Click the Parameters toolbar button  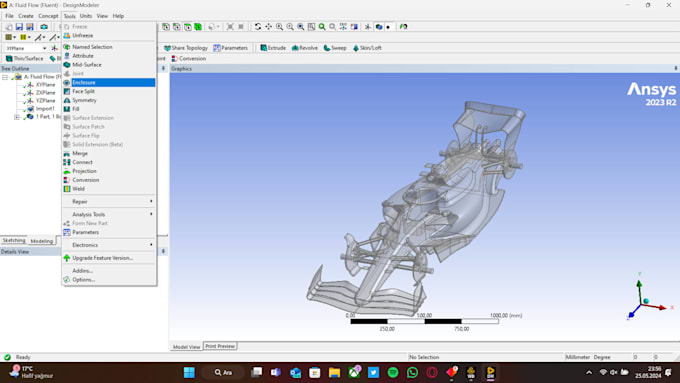[230, 48]
